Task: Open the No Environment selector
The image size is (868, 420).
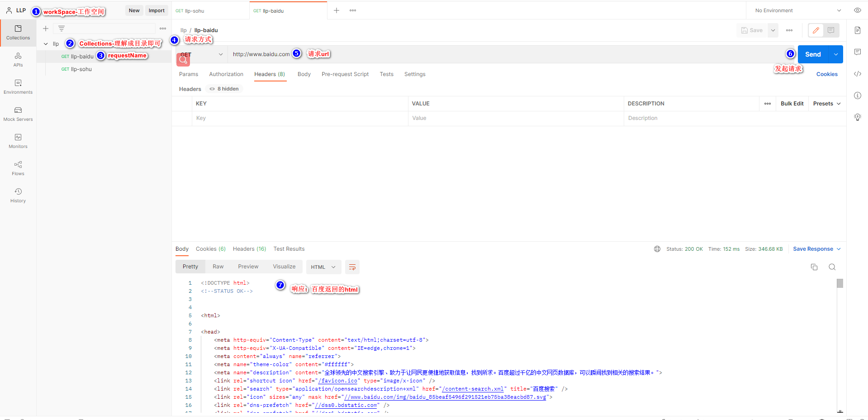Action: pos(798,10)
